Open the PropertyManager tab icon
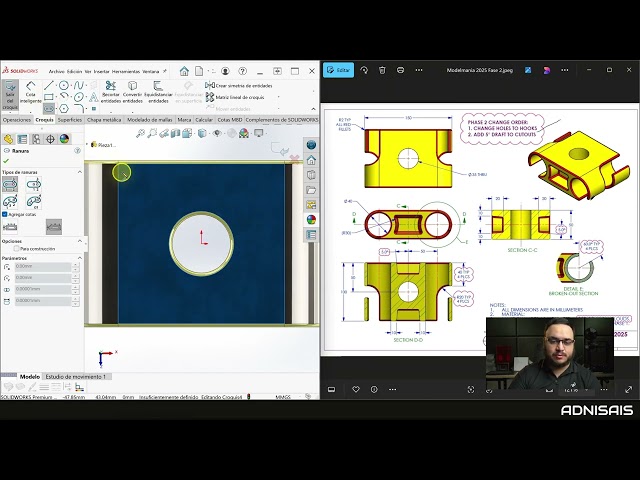Viewport: 640px width, 480px height. (22, 139)
